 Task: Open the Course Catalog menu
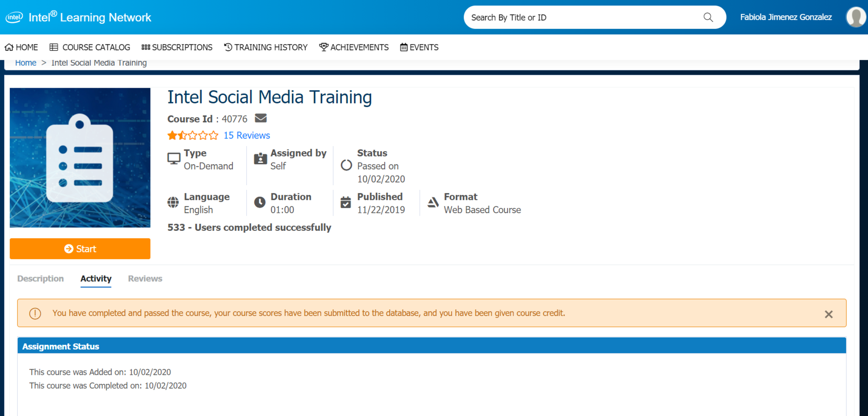[x=90, y=47]
